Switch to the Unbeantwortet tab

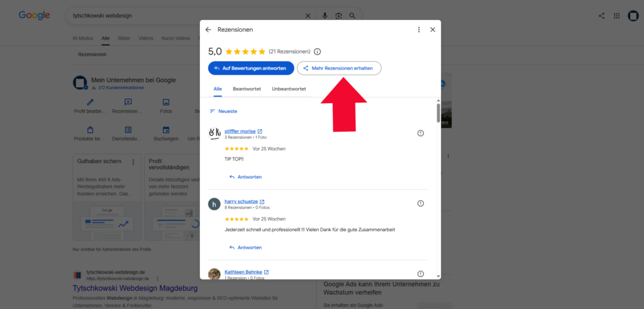tap(289, 89)
